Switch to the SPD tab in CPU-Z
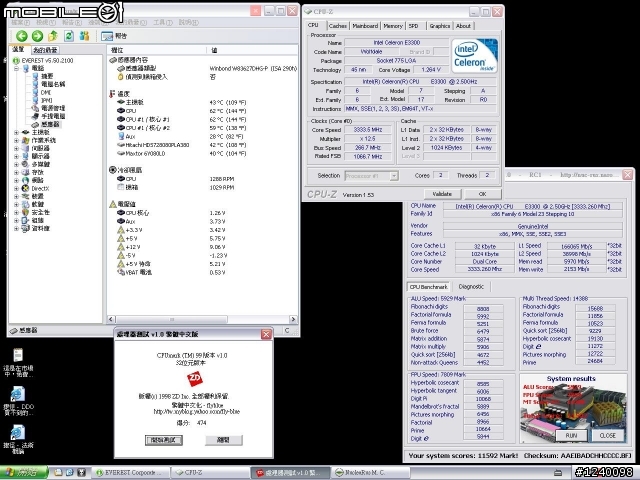 click(x=414, y=26)
